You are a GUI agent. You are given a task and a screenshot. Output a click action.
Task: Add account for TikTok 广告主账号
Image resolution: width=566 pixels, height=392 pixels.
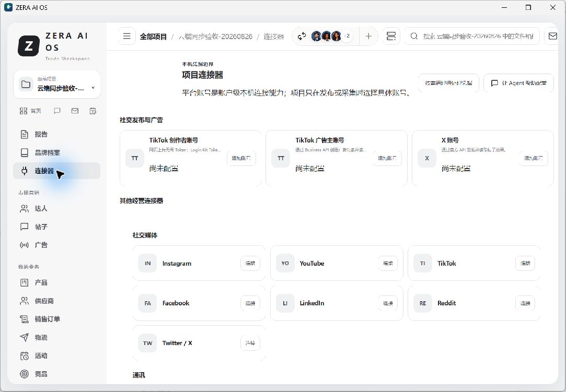tap(387, 158)
